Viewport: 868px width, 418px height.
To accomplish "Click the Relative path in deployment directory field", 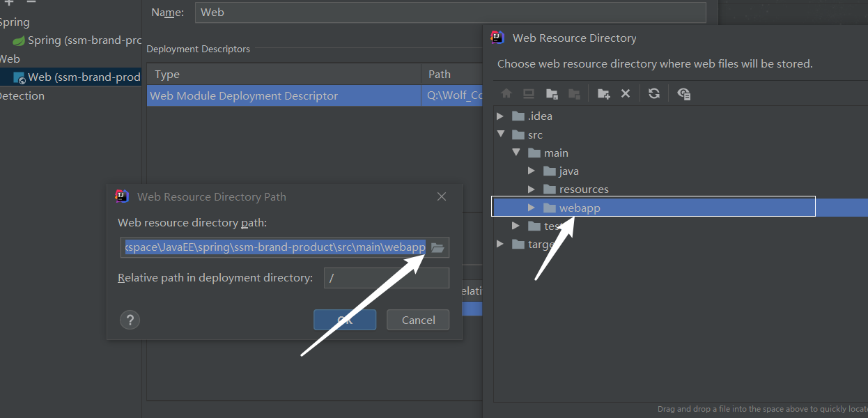I will [x=387, y=278].
